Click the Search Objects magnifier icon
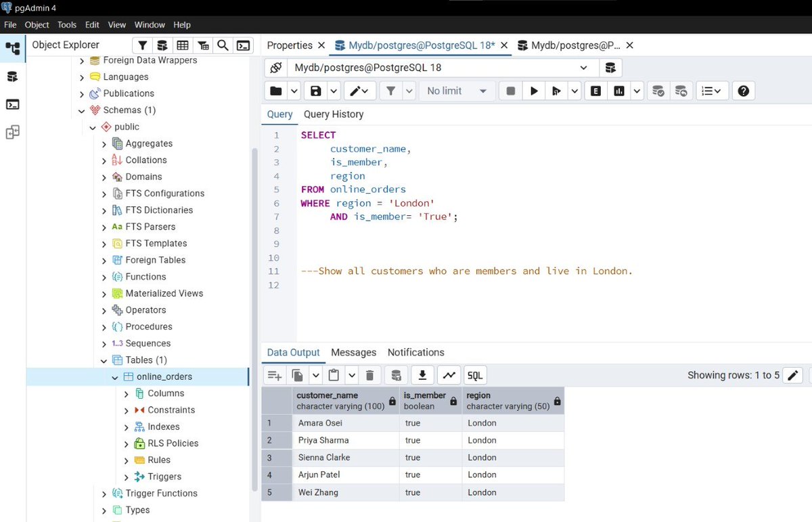The width and height of the screenshot is (812, 522). pyautogui.click(x=223, y=45)
